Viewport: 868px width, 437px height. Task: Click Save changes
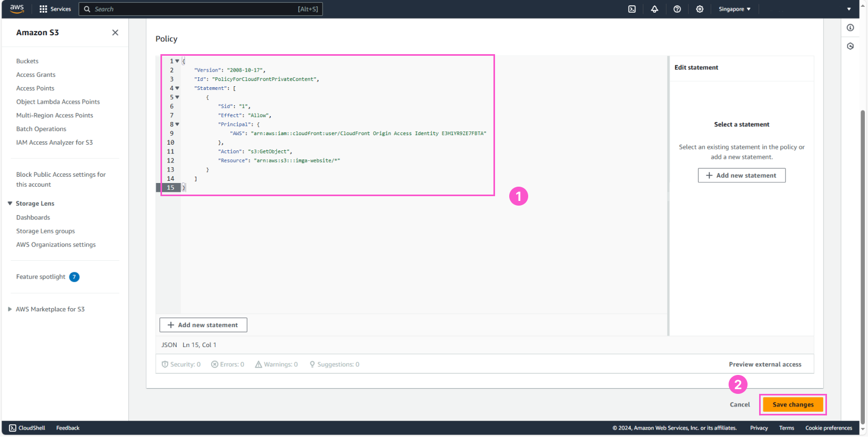point(793,405)
